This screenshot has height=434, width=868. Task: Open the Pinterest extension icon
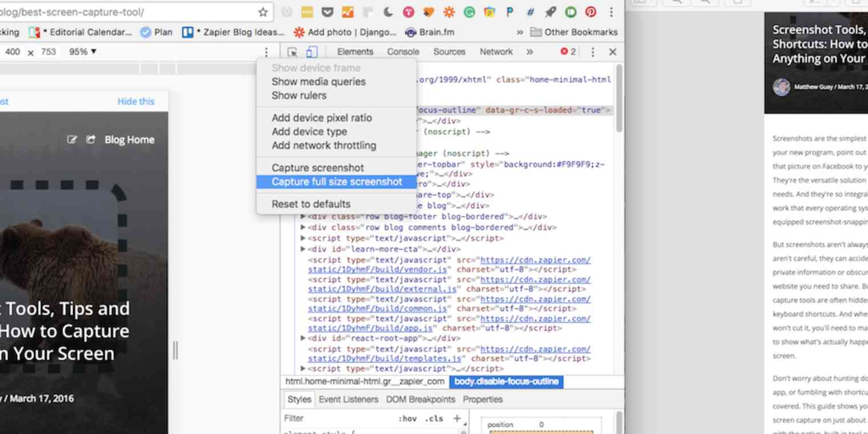[x=591, y=12]
